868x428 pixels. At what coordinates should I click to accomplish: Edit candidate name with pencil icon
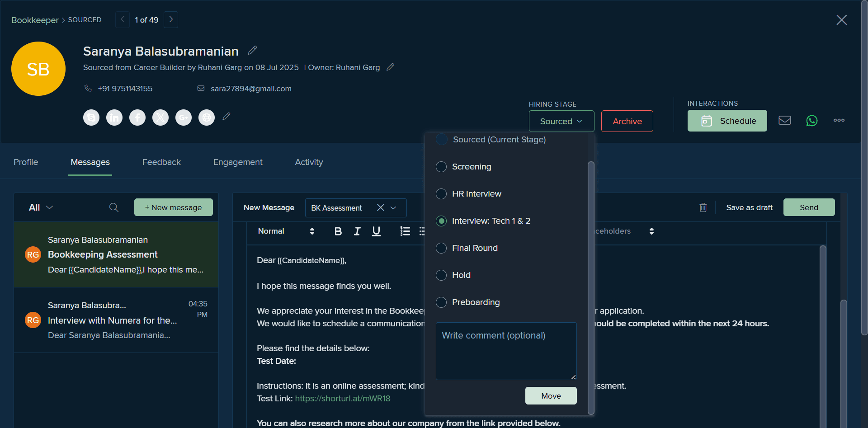pyautogui.click(x=253, y=50)
